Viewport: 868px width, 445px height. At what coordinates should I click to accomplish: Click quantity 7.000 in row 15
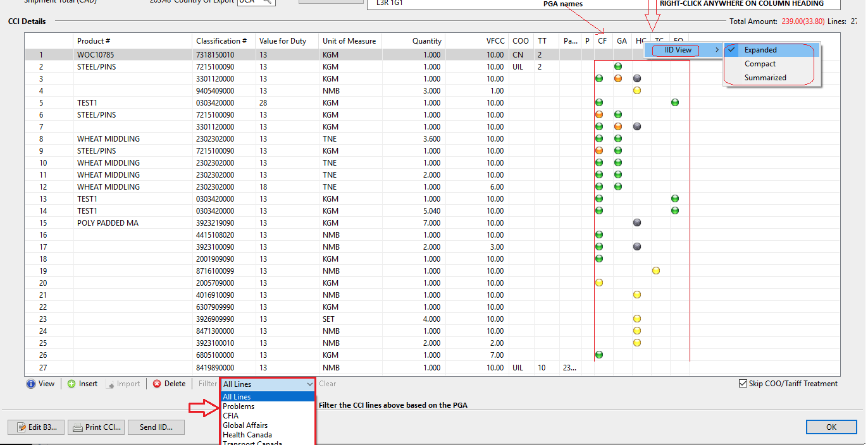(x=414, y=223)
